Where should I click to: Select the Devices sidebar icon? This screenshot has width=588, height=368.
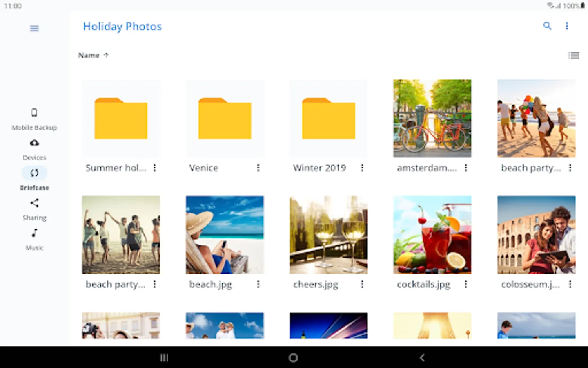pyautogui.click(x=34, y=147)
